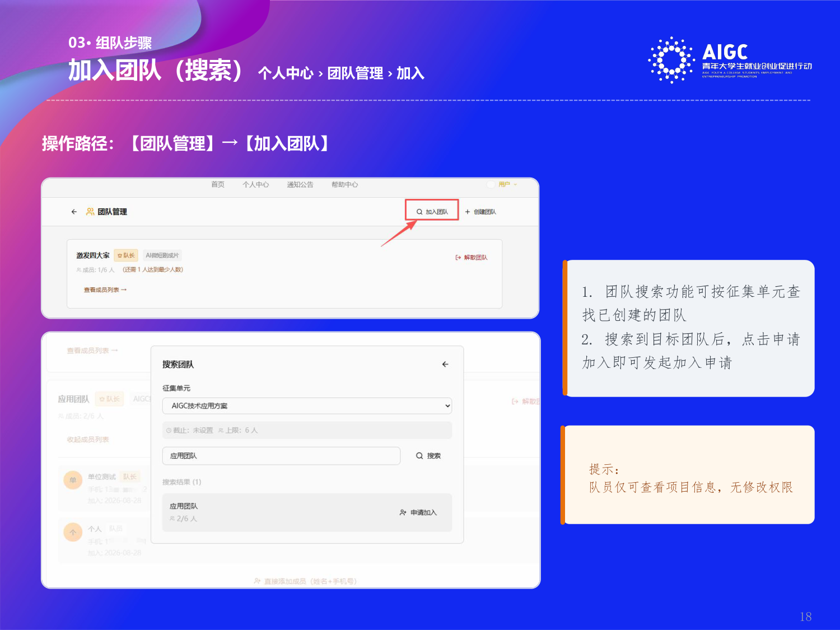Screen dimensions: 840x630
Task: Click the clock icon beside 截止：未设置
Action: point(169,431)
